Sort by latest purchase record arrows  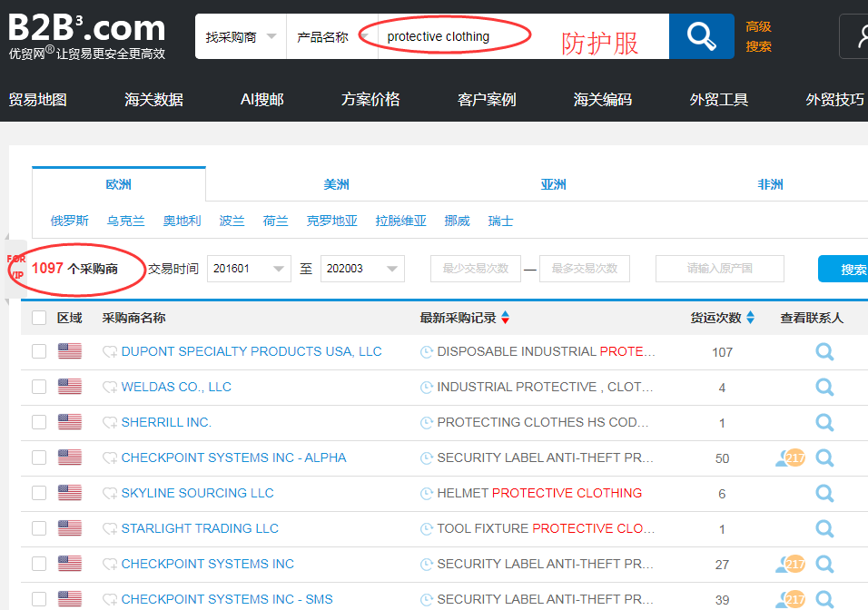tap(505, 317)
